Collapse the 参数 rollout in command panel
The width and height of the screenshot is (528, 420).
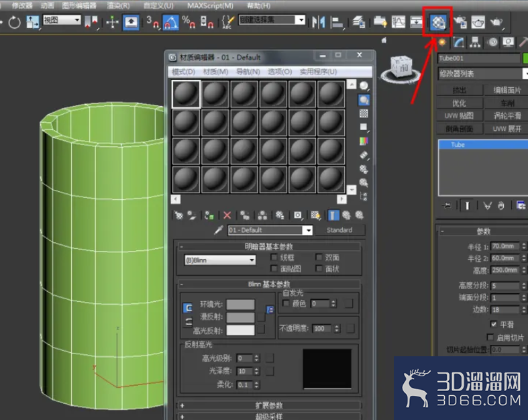(483, 231)
